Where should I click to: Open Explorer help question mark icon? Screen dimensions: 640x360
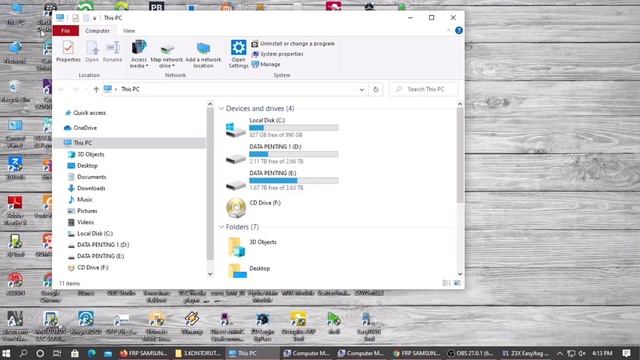[x=459, y=31]
